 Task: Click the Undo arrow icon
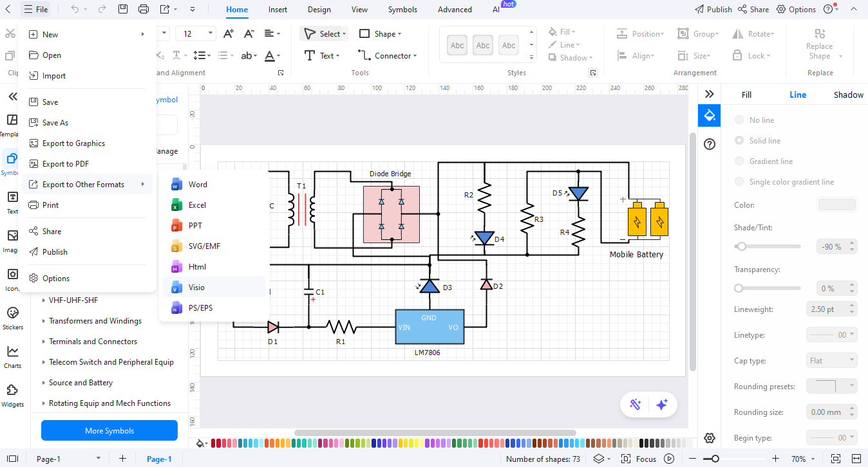[75, 9]
